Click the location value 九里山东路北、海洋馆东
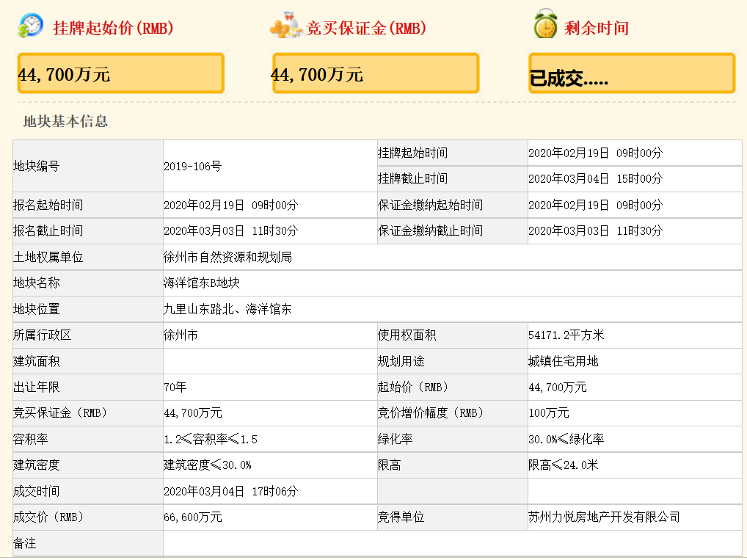Viewport: 747px width, 560px height. pyautogui.click(x=227, y=309)
